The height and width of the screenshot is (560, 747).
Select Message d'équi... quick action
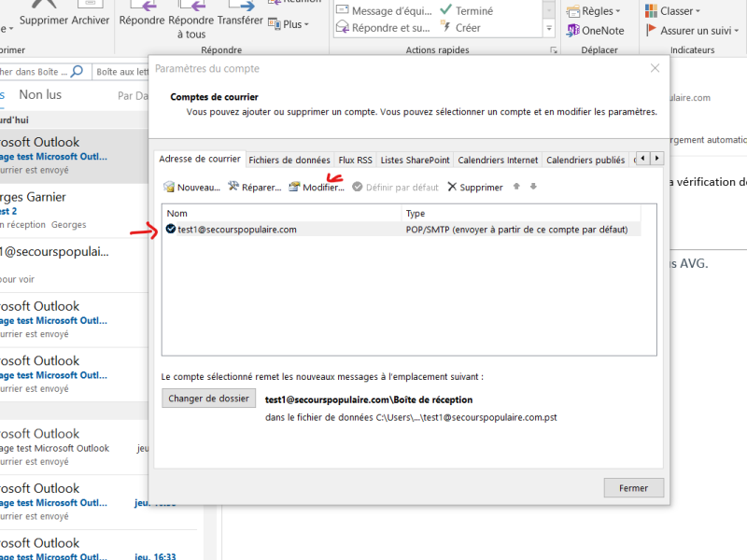(384, 10)
